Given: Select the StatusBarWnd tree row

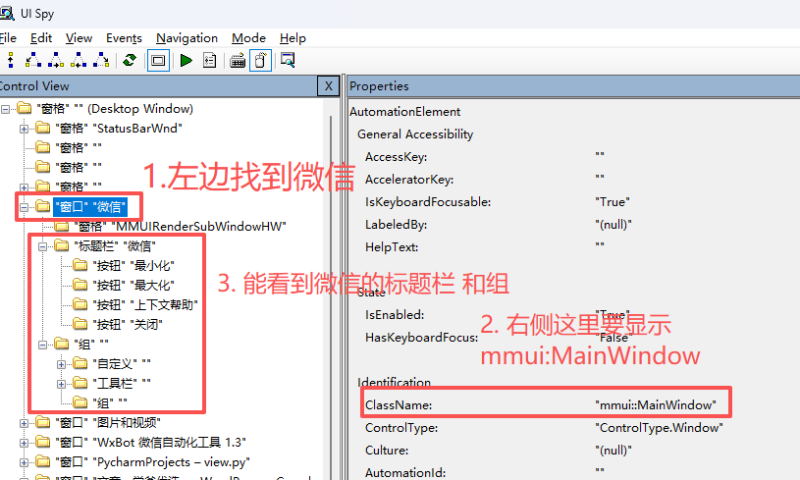Looking at the screenshot, I should [118, 129].
